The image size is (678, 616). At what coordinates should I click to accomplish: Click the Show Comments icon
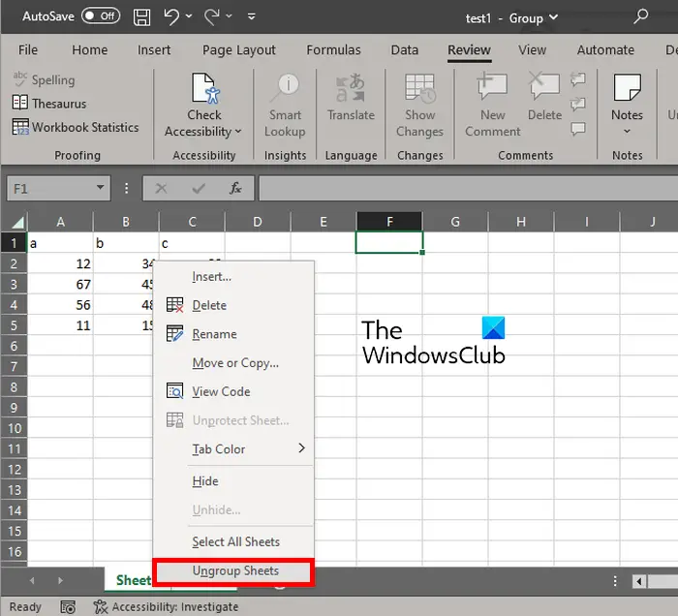(578, 129)
